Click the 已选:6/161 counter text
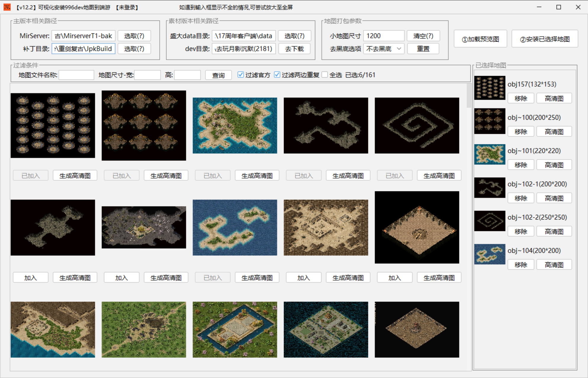Screen dimensions: 588x378 point(360,75)
